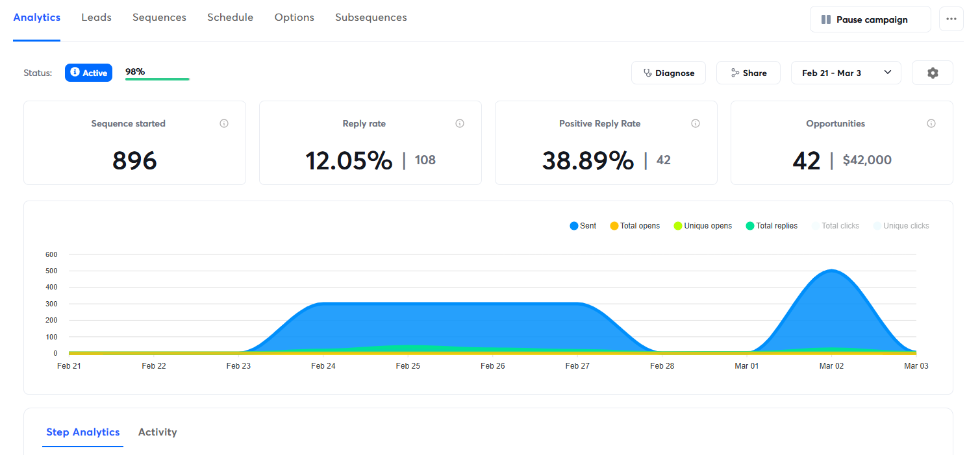
Task: Toggle Total opens series in legend
Action: 634,226
